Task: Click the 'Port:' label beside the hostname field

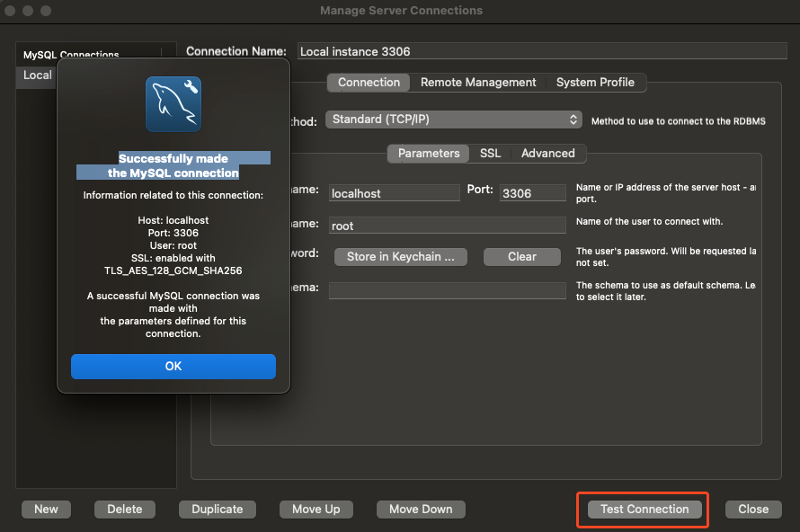Action: [x=480, y=190]
